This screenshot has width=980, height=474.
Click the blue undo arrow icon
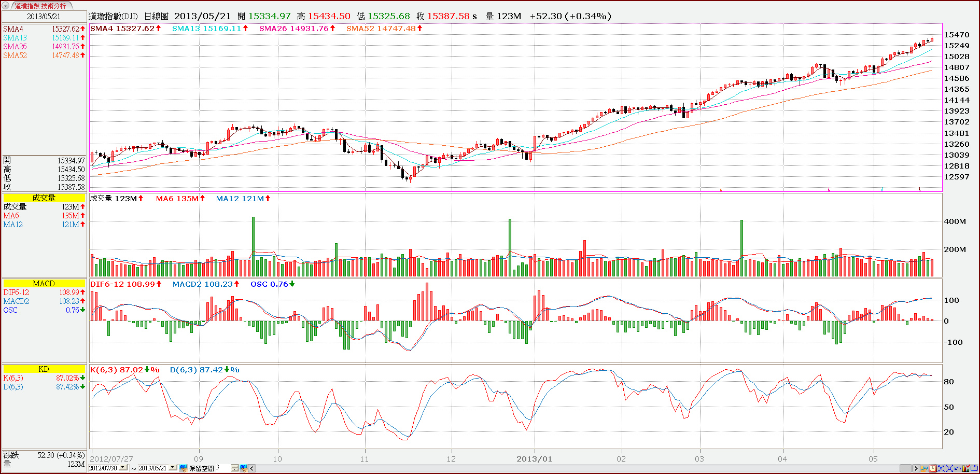[x=958, y=468]
